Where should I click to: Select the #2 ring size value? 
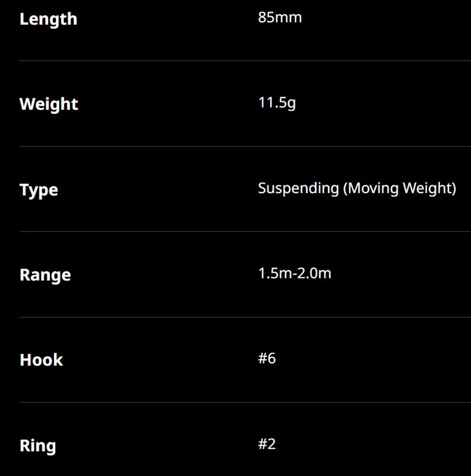pyautogui.click(x=267, y=444)
